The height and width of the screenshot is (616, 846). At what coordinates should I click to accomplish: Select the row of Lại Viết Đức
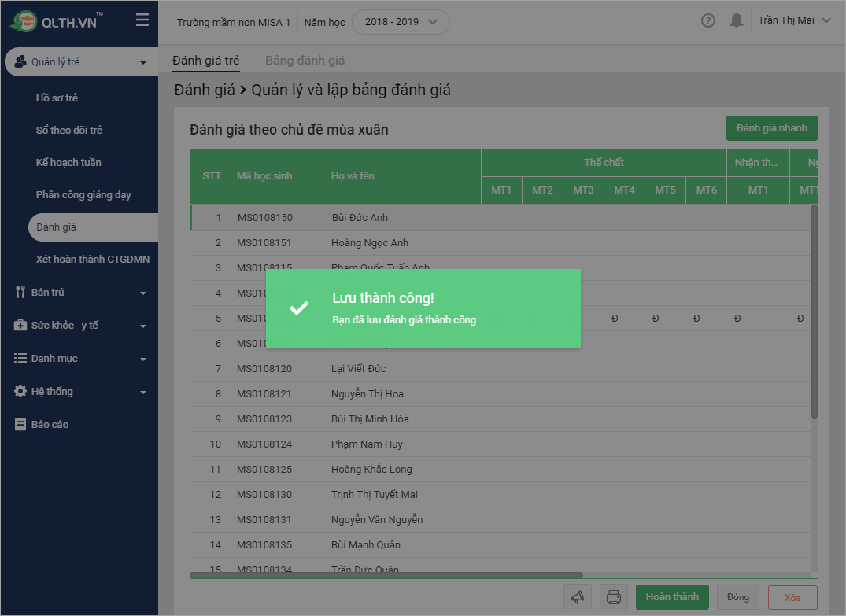tap(501, 368)
